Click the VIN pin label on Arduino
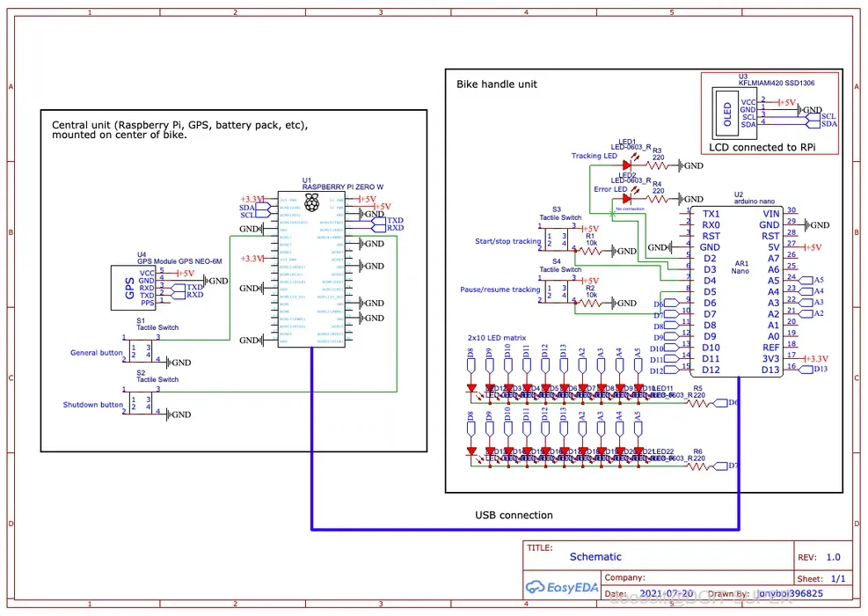The image size is (868, 616). 770,214
